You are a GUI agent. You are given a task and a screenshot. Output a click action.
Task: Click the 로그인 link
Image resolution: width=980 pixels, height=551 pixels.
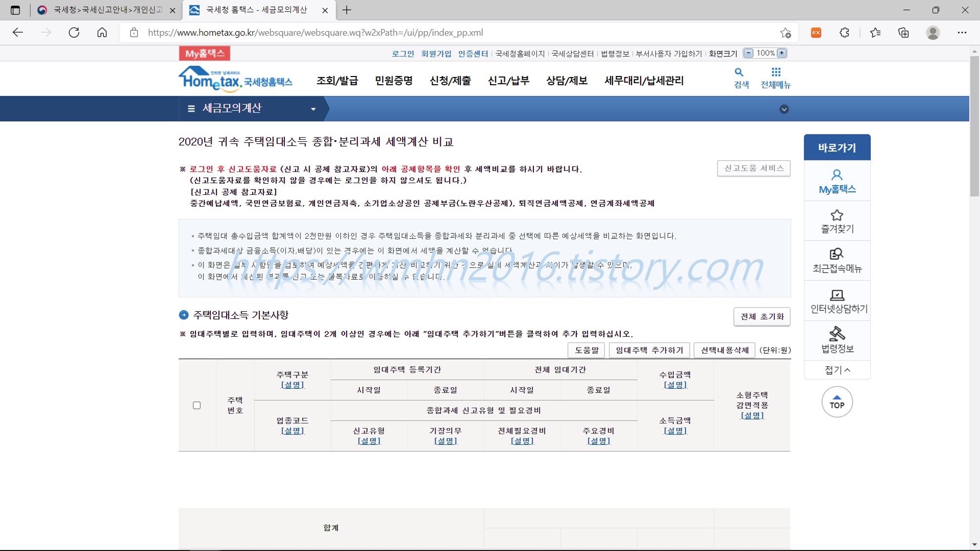[x=403, y=54]
